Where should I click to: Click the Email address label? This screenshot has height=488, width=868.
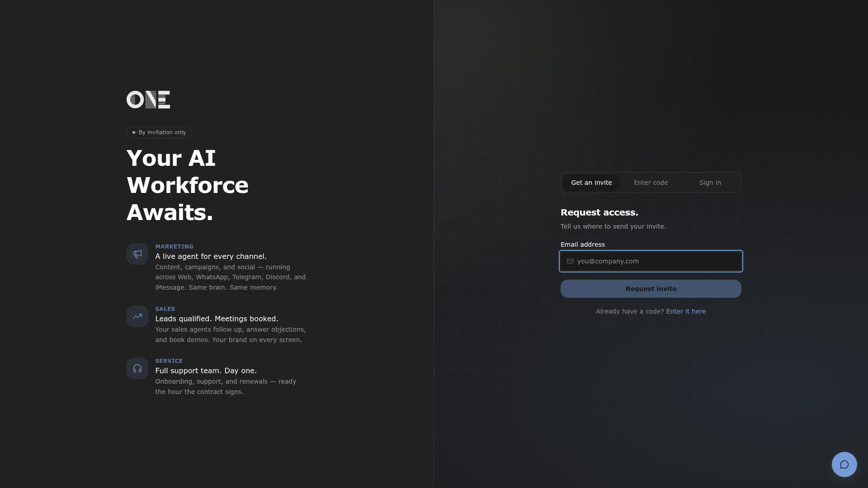coord(583,244)
